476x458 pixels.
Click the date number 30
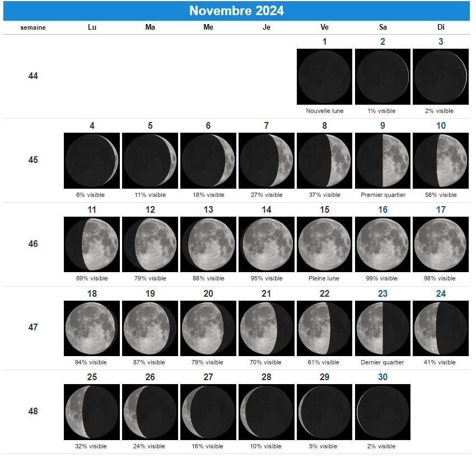point(382,377)
